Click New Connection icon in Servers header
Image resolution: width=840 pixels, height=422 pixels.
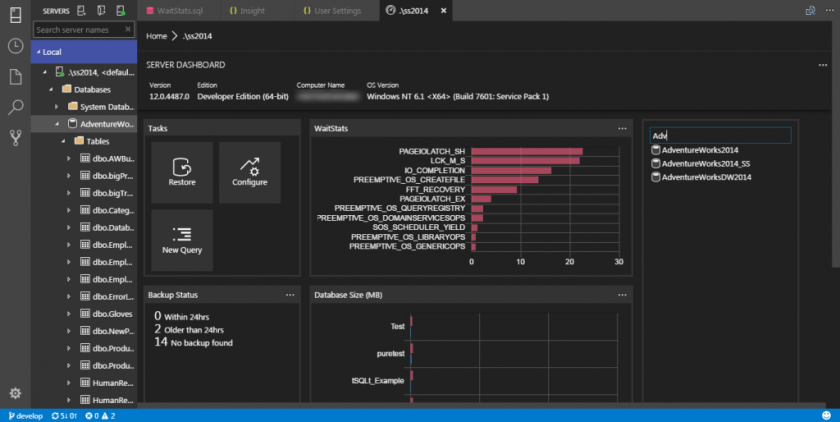[x=81, y=10]
